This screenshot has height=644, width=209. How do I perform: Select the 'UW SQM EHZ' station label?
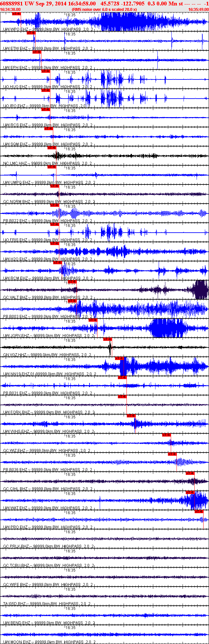[15, 144]
